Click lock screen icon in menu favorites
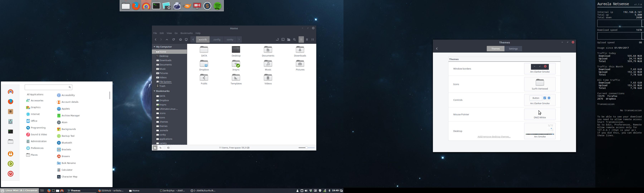Screen dimensions: 644x193 coord(11,154)
